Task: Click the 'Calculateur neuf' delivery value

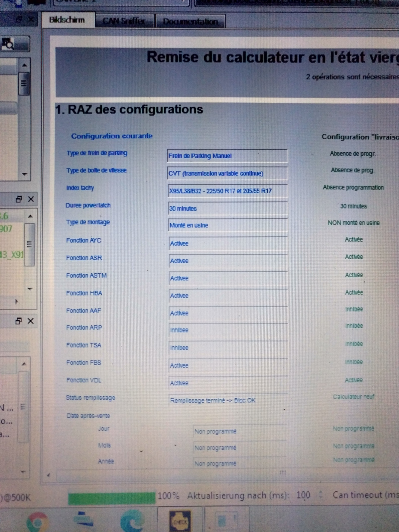Action: [x=354, y=397]
